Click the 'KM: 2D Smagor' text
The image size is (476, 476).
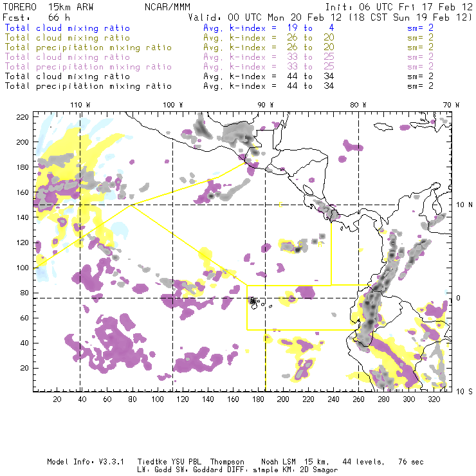pyautogui.click(x=309, y=470)
